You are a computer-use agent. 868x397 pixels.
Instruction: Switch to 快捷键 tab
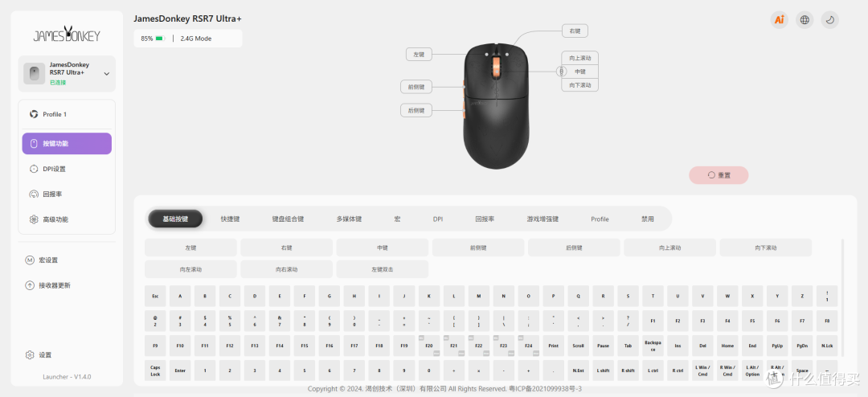click(230, 219)
